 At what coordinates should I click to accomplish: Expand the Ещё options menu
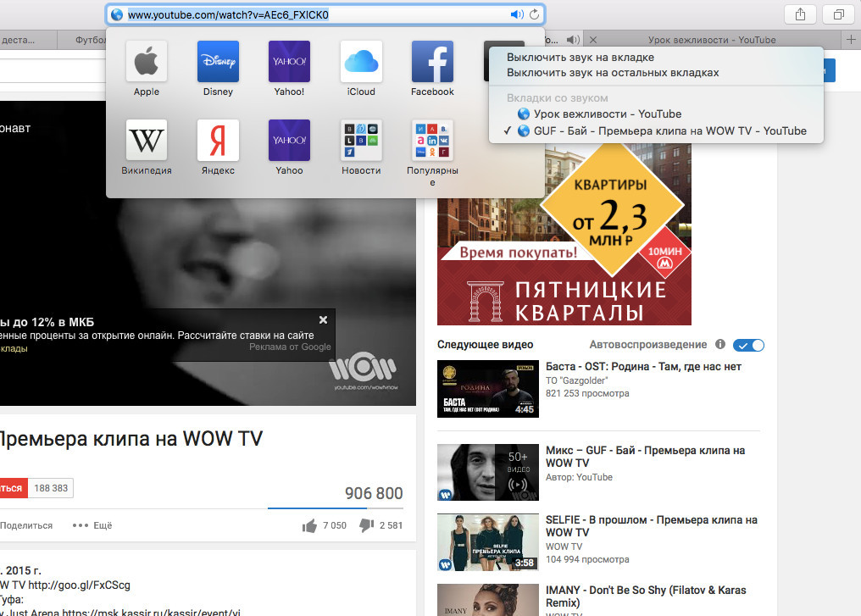click(x=93, y=525)
